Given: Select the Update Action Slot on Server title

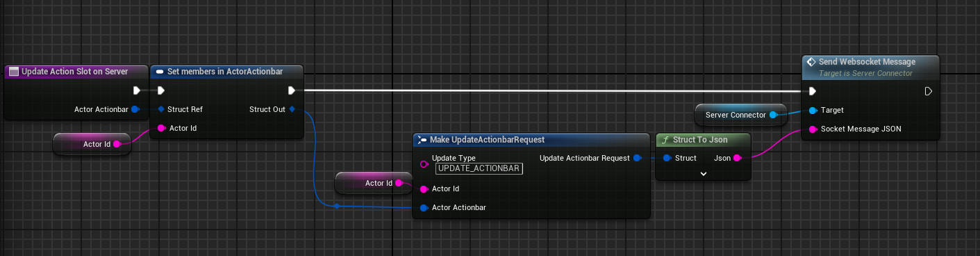Looking at the screenshot, I should [74, 72].
